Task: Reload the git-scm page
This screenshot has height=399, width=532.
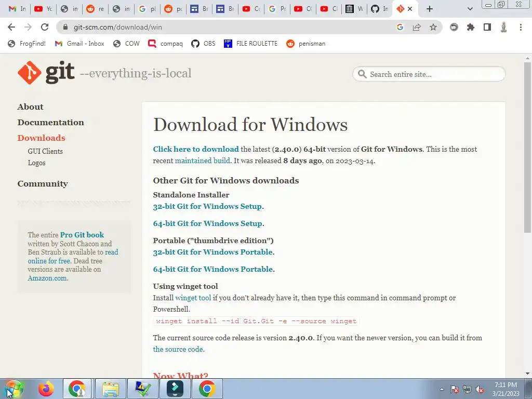Action: click(45, 27)
